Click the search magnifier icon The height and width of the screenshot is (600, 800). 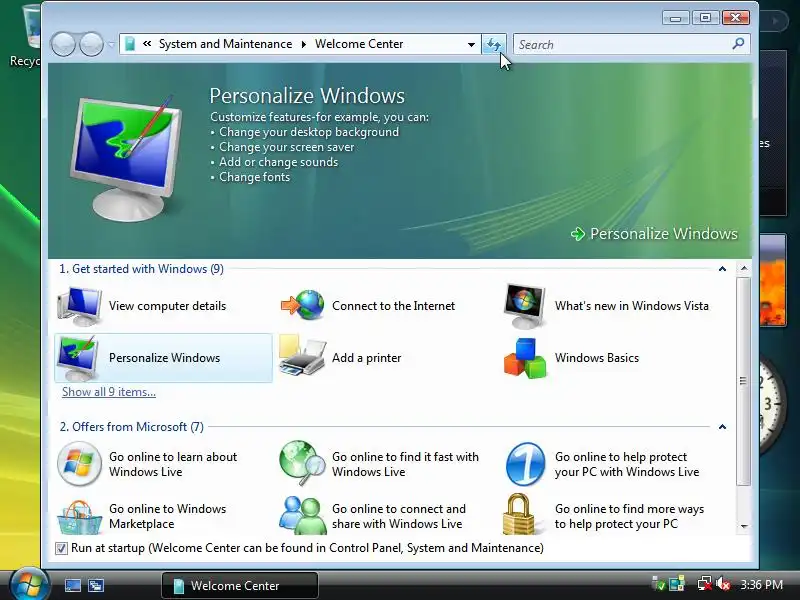pos(738,44)
